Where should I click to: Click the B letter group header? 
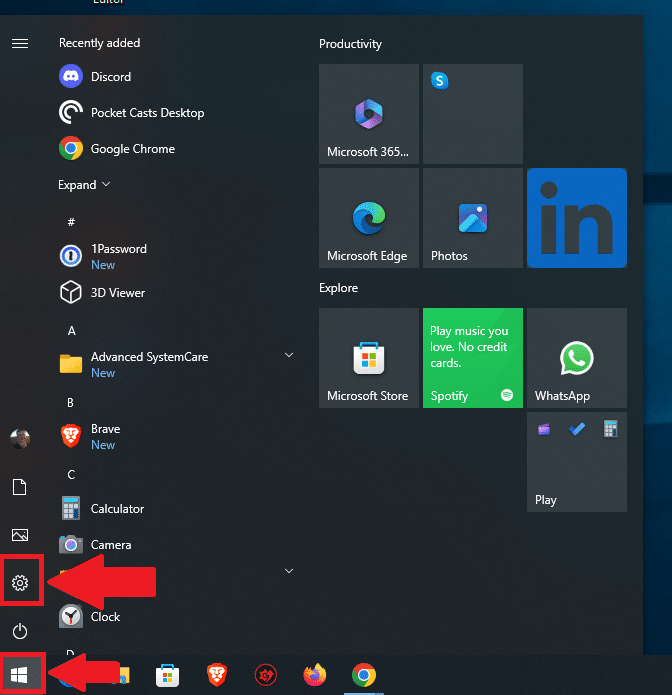pos(70,402)
